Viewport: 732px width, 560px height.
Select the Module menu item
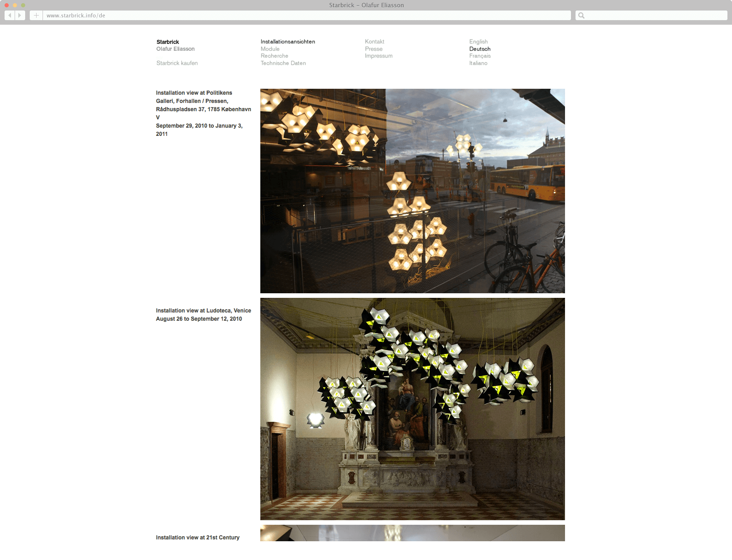(270, 49)
